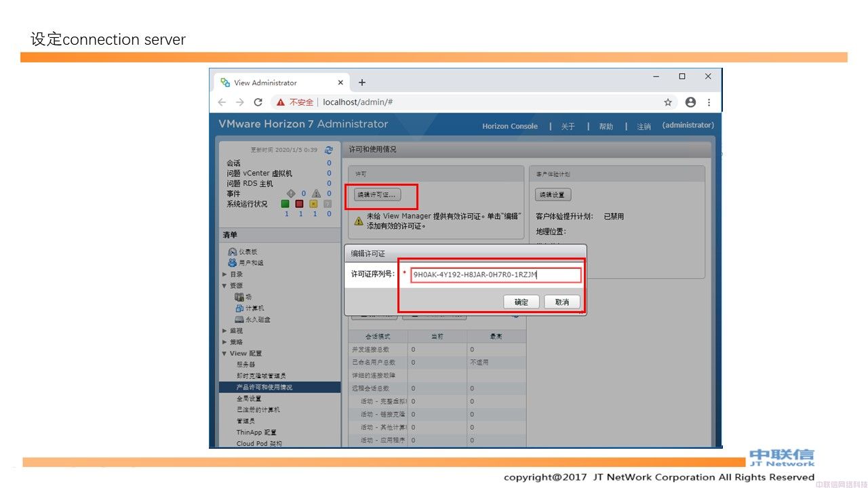
Task: Select 即时克隆域管理员 in the tree
Action: click(x=261, y=375)
